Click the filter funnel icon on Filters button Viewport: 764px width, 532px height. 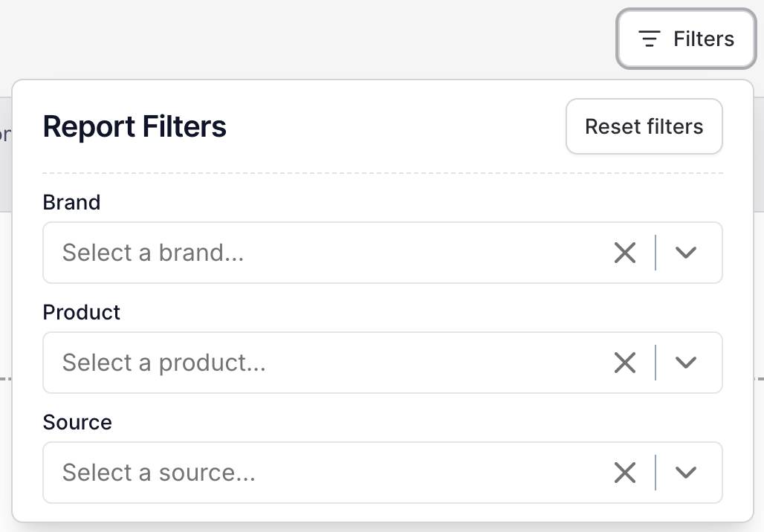point(649,38)
